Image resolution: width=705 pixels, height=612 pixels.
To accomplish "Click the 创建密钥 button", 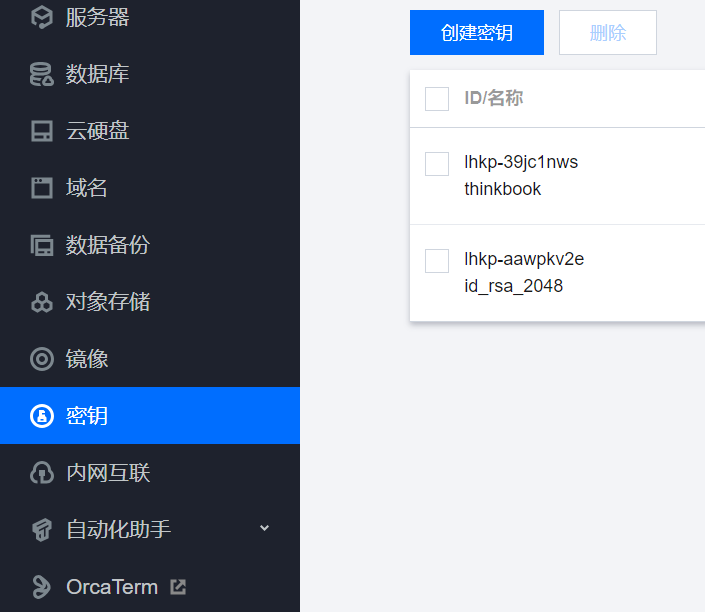I will pyautogui.click(x=477, y=32).
